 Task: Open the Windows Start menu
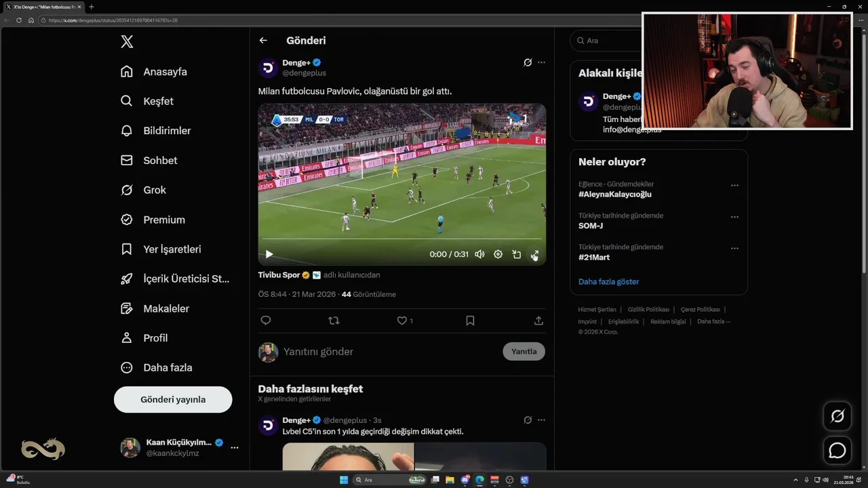[x=344, y=480]
